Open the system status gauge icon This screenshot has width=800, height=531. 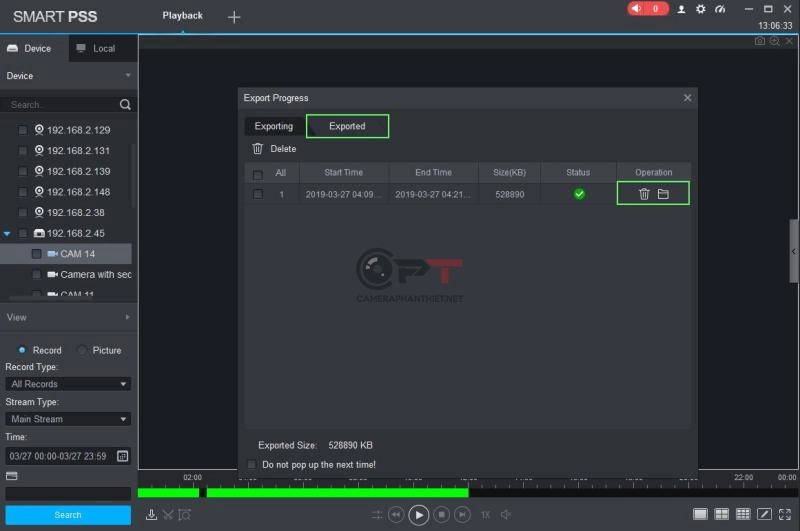(x=719, y=9)
